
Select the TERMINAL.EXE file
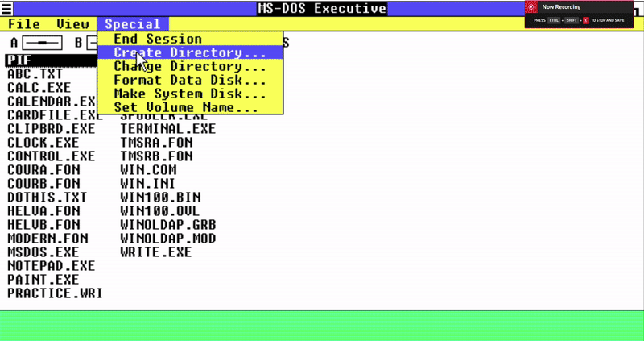click(x=168, y=129)
